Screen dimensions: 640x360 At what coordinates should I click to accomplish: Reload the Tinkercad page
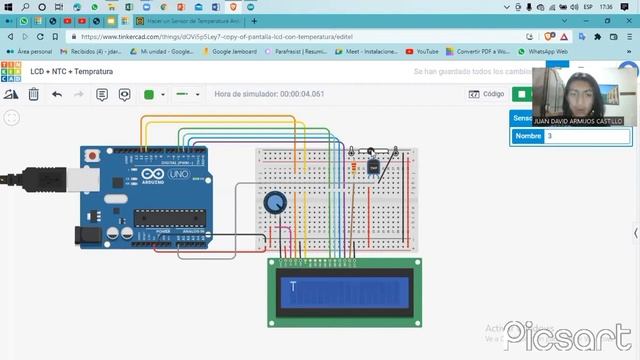40,37
